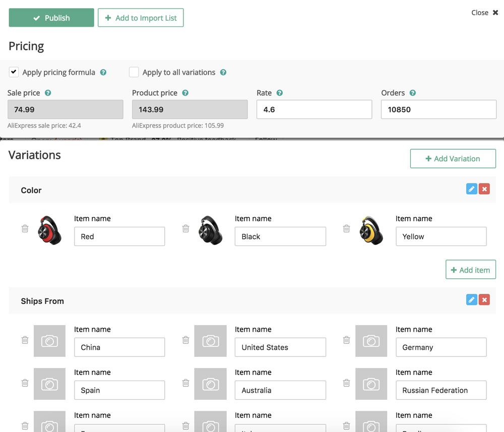Click Add to Import List button
The height and width of the screenshot is (432, 504).
(x=141, y=18)
